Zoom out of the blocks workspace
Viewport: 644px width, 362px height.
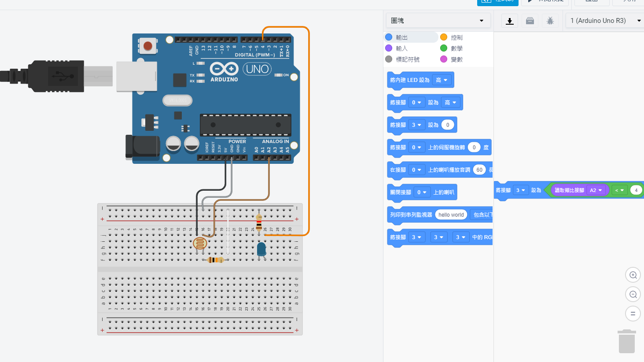(x=633, y=294)
